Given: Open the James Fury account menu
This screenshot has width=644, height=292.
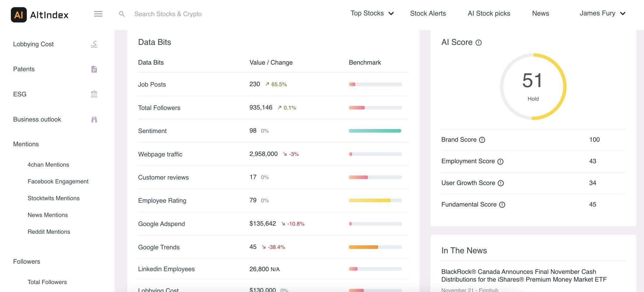Looking at the screenshot, I should [x=602, y=13].
